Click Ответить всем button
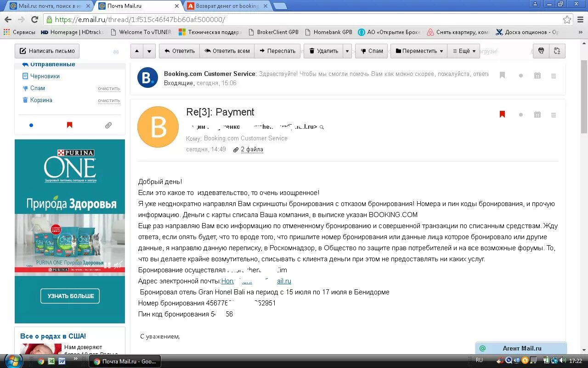This screenshot has height=368, width=588. [227, 51]
